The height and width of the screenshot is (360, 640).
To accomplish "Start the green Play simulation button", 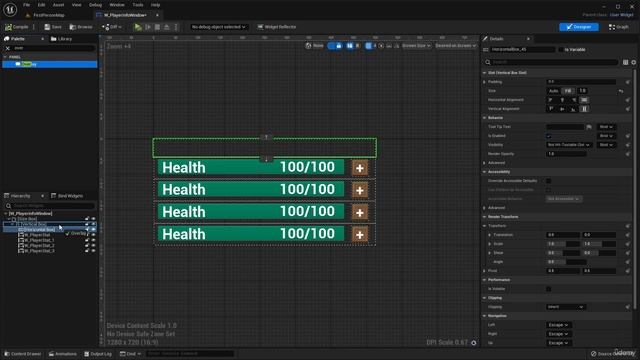I will (x=138, y=27).
